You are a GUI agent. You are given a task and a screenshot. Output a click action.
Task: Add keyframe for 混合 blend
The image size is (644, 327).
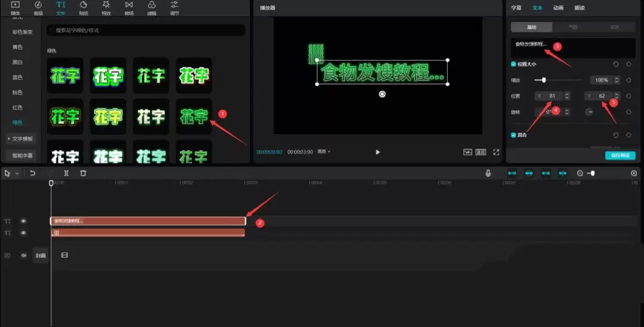coord(628,135)
